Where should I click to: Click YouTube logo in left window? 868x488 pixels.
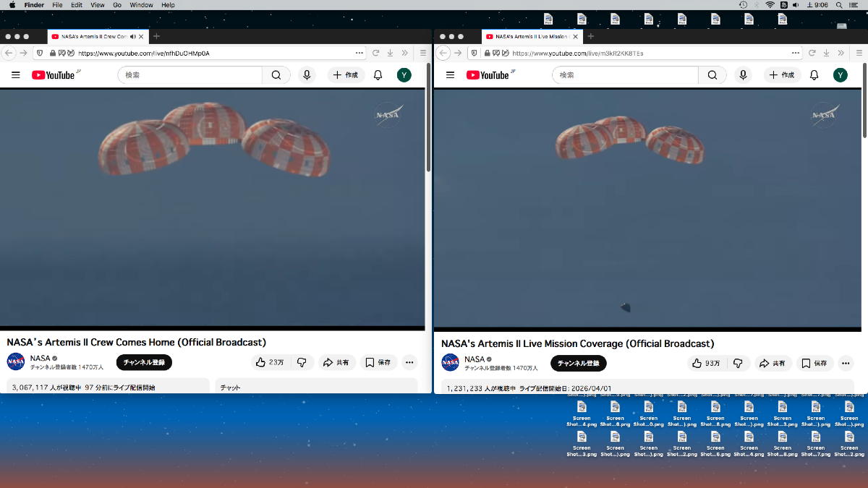(x=55, y=74)
